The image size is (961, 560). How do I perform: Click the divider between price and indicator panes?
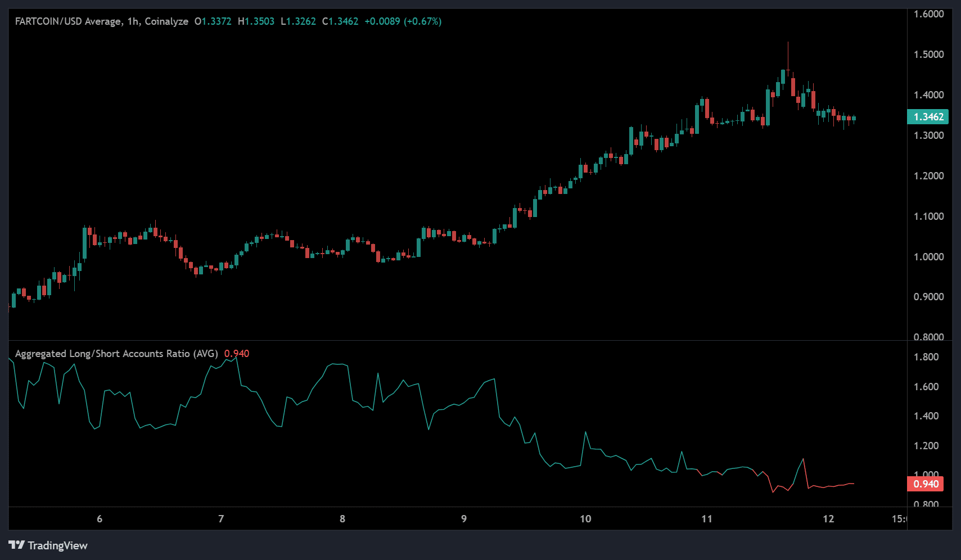click(x=458, y=341)
